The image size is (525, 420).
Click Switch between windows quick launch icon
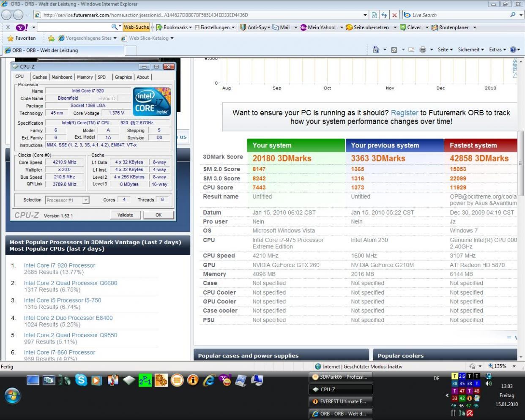tap(49, 381)
